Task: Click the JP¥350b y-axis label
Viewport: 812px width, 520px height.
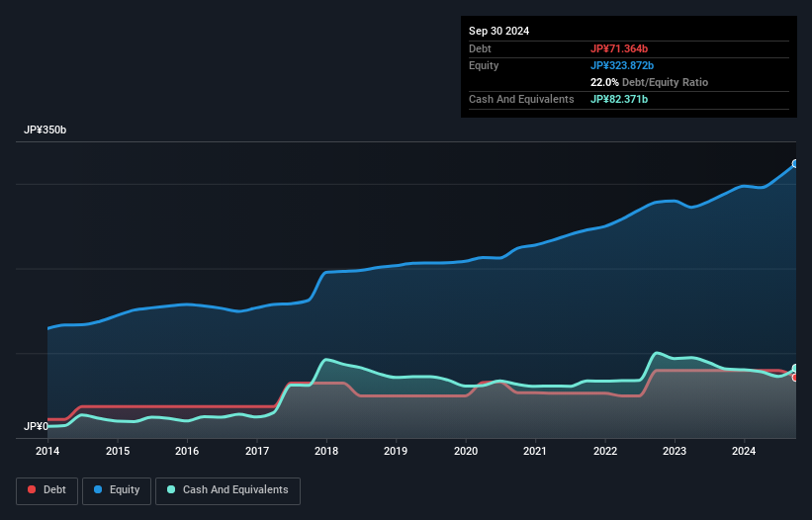Action: 45,130
